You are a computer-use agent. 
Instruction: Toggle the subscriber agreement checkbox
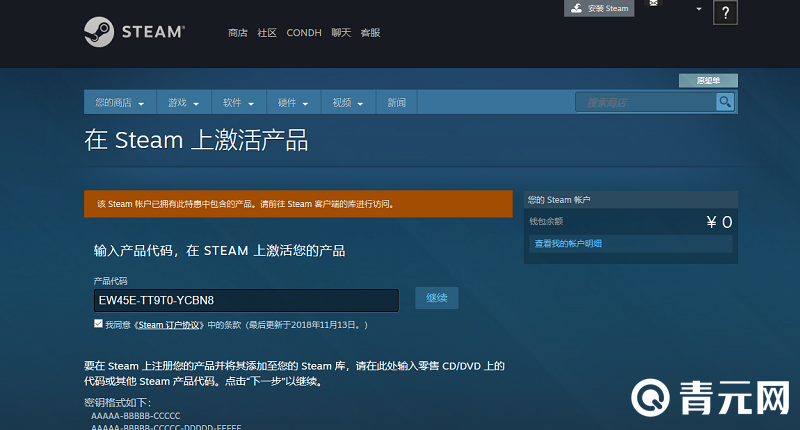click(x=98, y=323)
